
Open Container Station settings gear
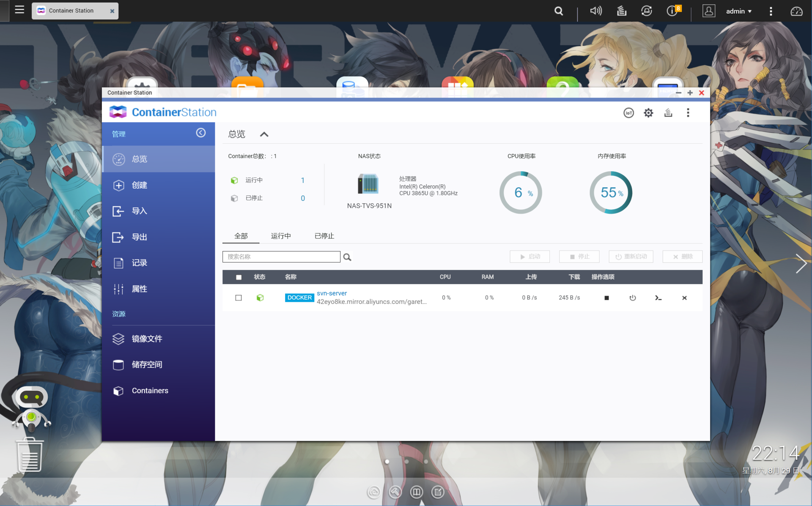coord(648,113)
